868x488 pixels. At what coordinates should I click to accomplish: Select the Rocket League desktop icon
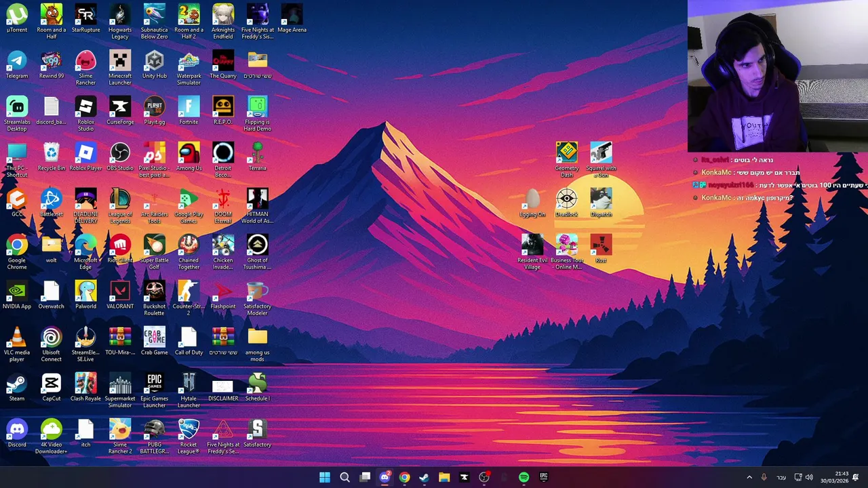(189, 436)
